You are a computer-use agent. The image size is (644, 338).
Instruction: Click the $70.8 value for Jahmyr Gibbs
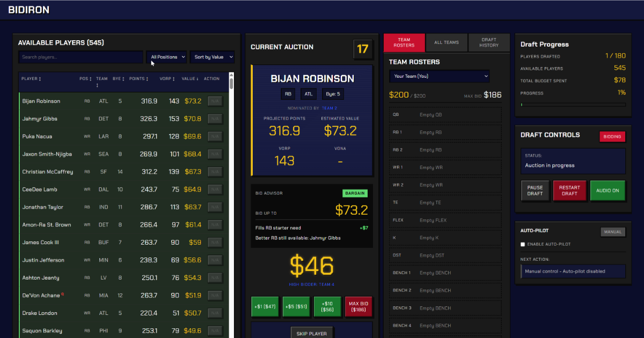click(x=193, y=119)
